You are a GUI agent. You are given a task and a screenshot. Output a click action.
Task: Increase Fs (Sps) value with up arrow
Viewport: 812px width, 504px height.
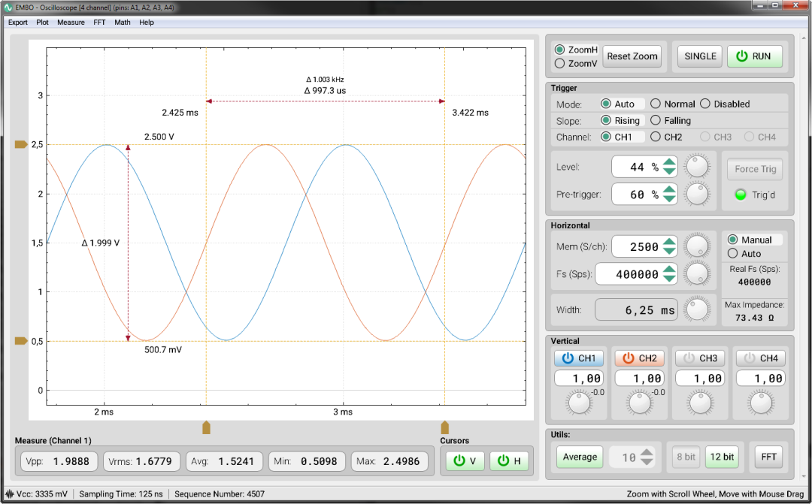coord(670,270)
